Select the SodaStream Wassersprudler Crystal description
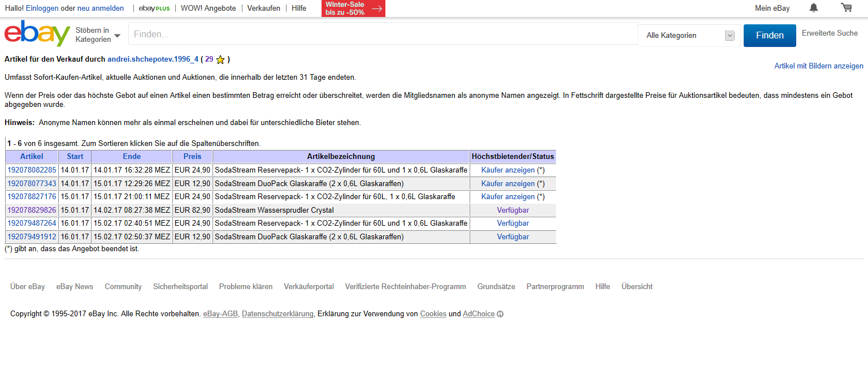Image resolution: width=868 pixels, height=370 pixels. tap(275, 210)
